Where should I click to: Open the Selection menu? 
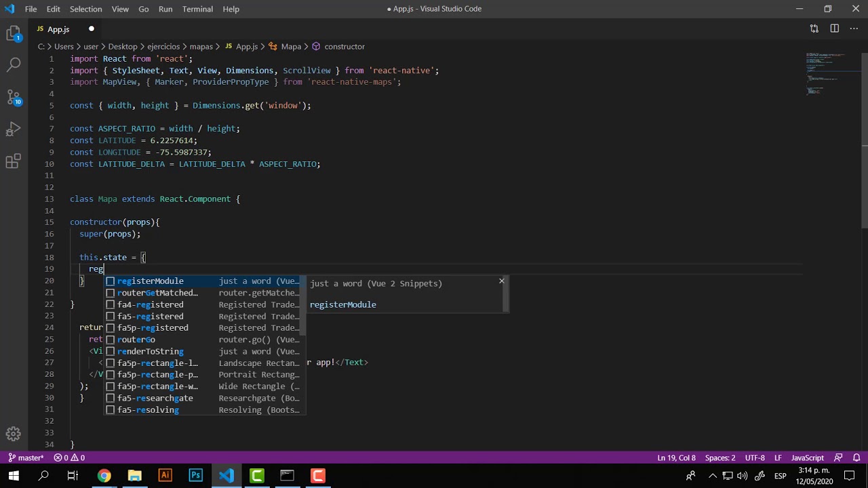pos(85,9)
